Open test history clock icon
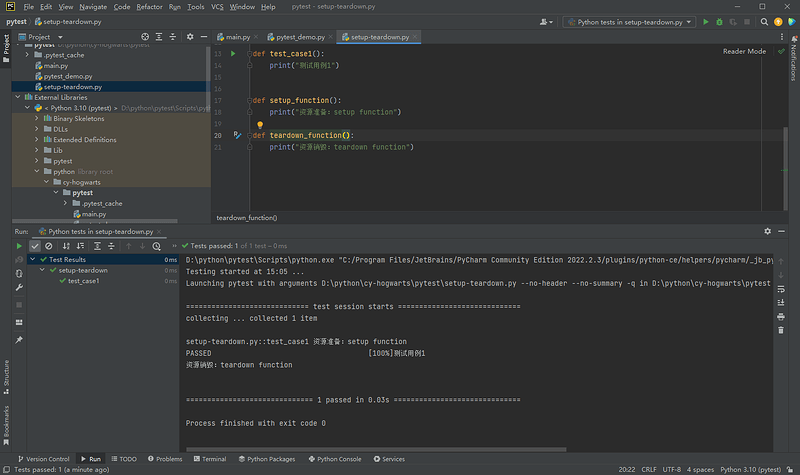This screenshot has height=475, width=800. point(157,246)
